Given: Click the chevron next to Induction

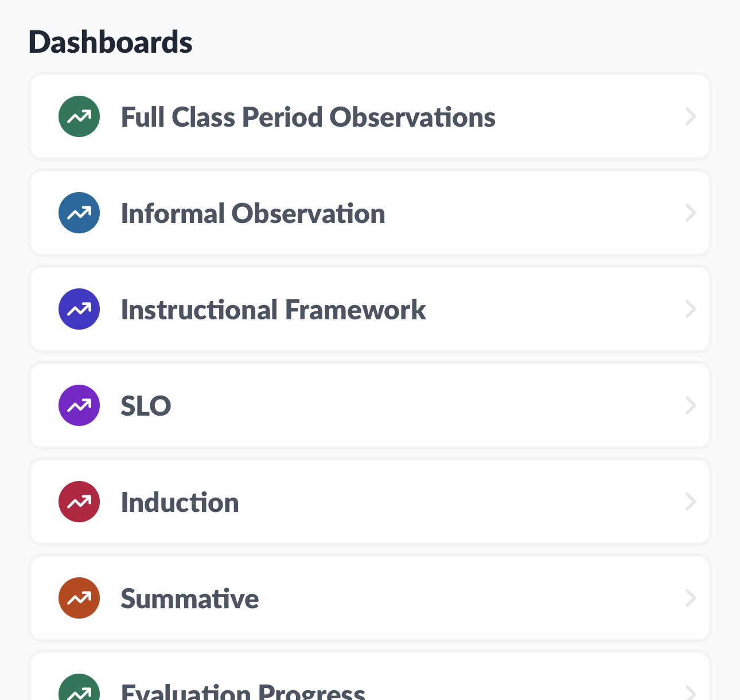Looking at the screenshot, I should (691, 502).
